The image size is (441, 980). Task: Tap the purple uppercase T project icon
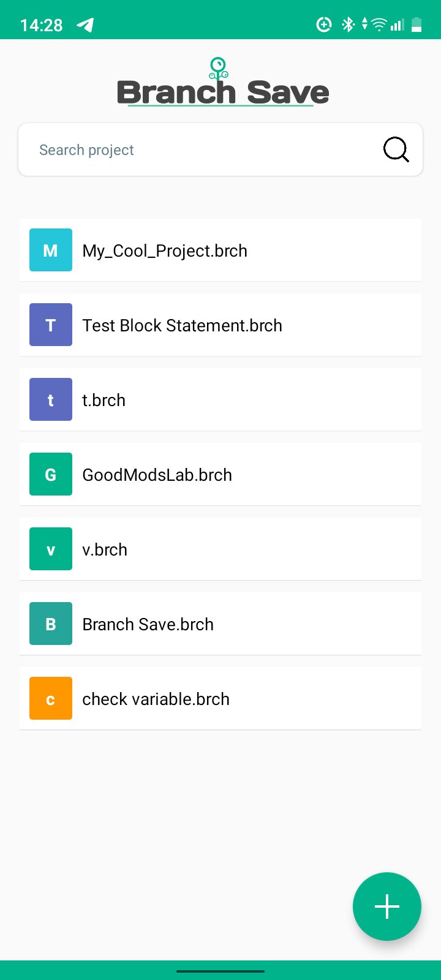(51, 325)
